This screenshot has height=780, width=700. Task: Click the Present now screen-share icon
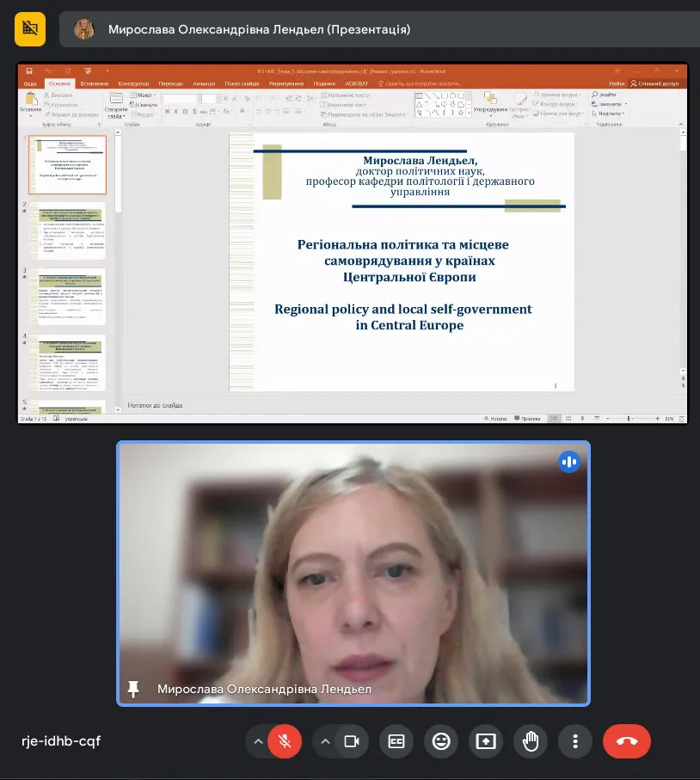point(486,741)
